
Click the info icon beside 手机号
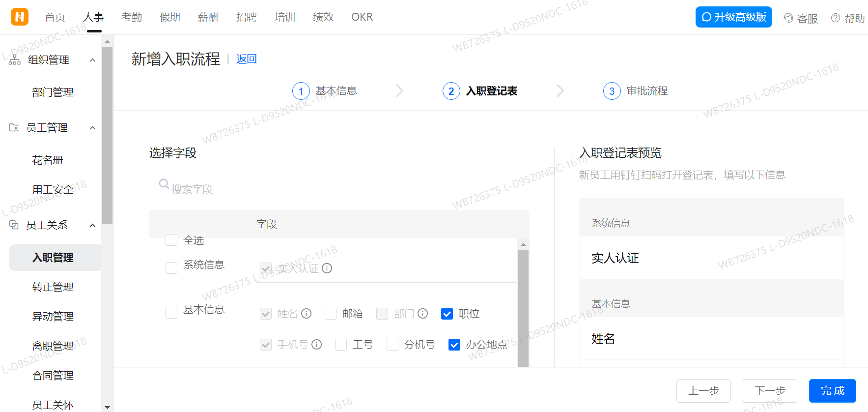pyautogui.click(x=317, y=345)
